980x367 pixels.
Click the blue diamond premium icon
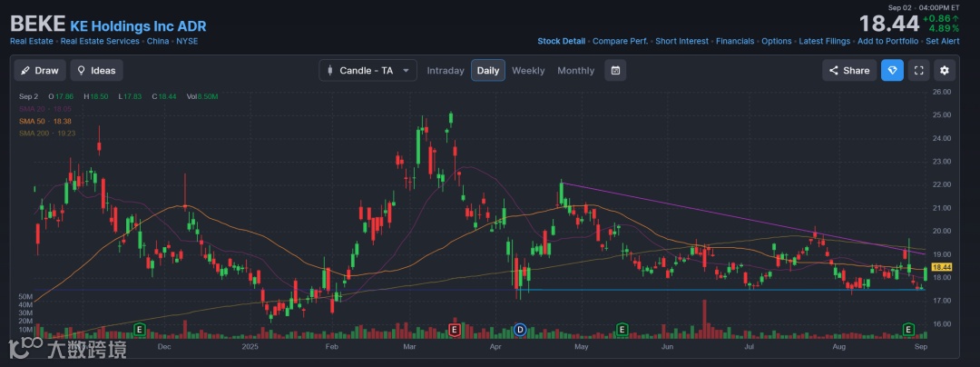[893, 71]
